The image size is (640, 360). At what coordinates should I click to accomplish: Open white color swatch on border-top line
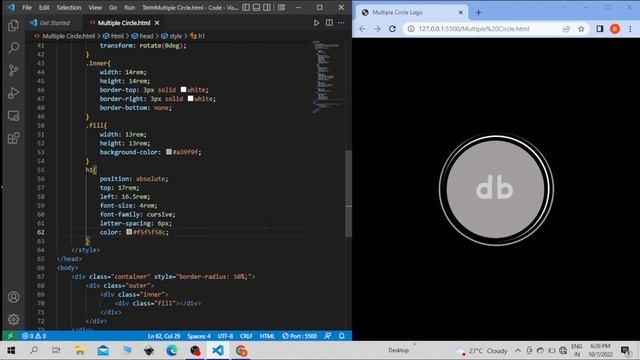coord(183,89)
